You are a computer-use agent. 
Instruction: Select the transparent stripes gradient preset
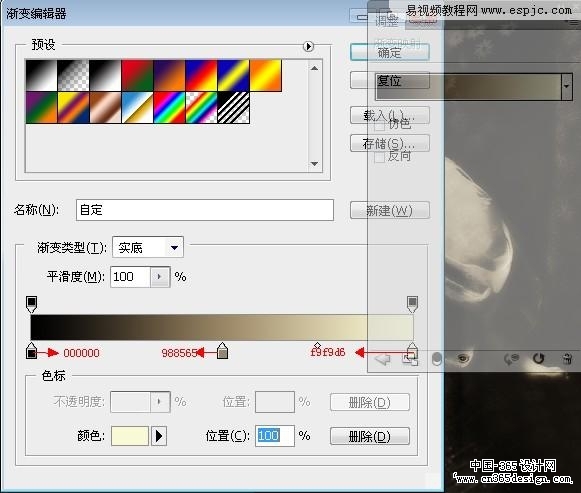pos(233,107)
